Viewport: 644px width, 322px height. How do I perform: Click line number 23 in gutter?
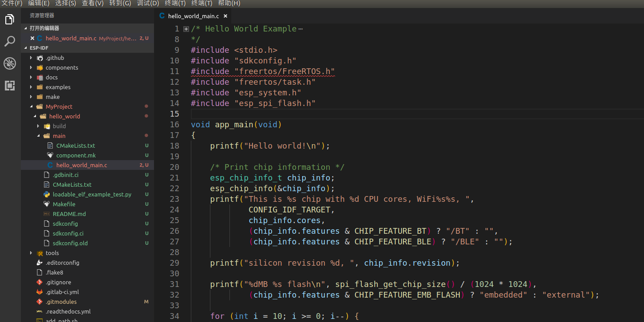pos(174,199)
